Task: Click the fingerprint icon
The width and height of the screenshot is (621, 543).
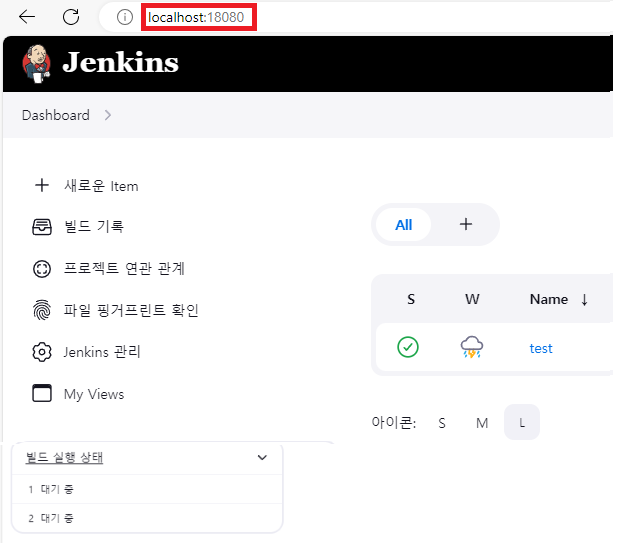Action: 42,310
